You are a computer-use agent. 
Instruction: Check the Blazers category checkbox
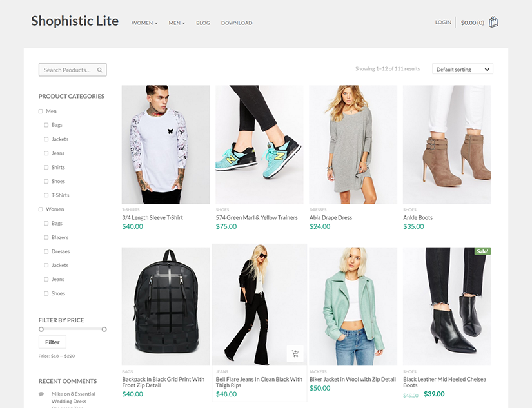[x=46, y=237]
